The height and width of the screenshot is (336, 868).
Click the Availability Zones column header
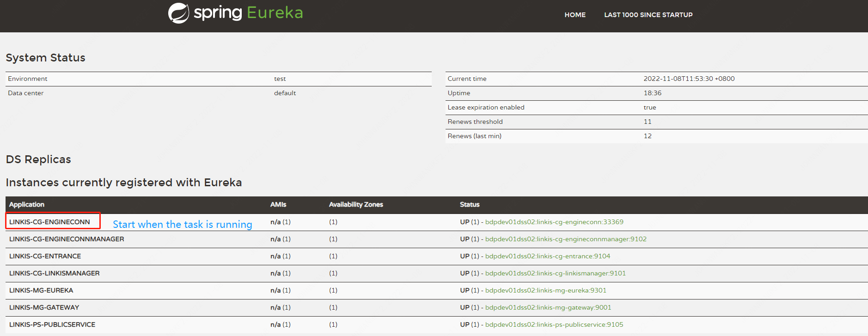(x=355, y=204)
